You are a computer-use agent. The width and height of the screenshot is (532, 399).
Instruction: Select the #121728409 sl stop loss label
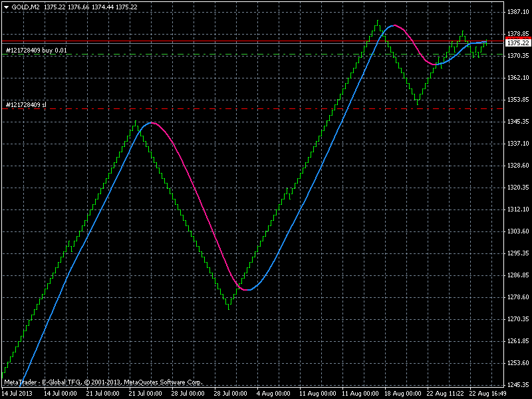click(26, 105)
